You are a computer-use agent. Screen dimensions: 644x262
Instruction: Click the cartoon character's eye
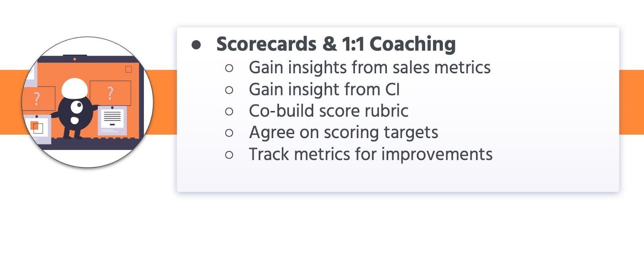coord(77,107)
